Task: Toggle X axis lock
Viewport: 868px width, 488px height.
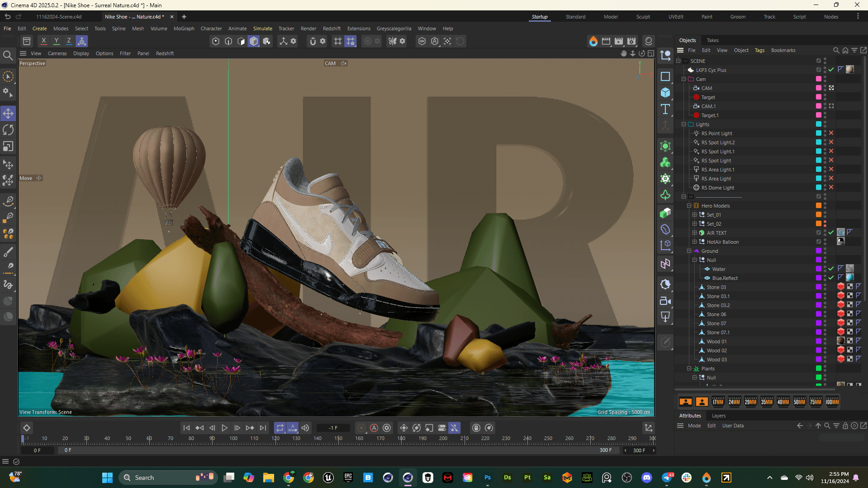Action: point(43,41)
